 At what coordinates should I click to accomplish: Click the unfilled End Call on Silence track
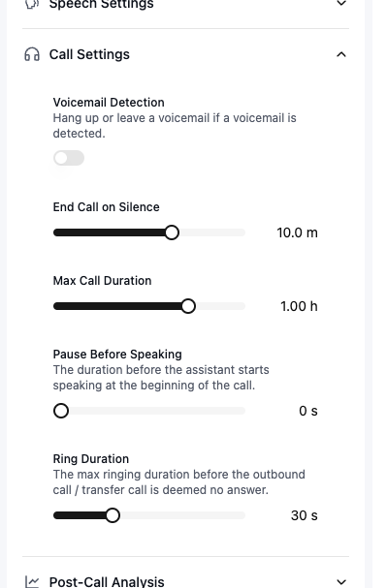(x=212, y=232)
